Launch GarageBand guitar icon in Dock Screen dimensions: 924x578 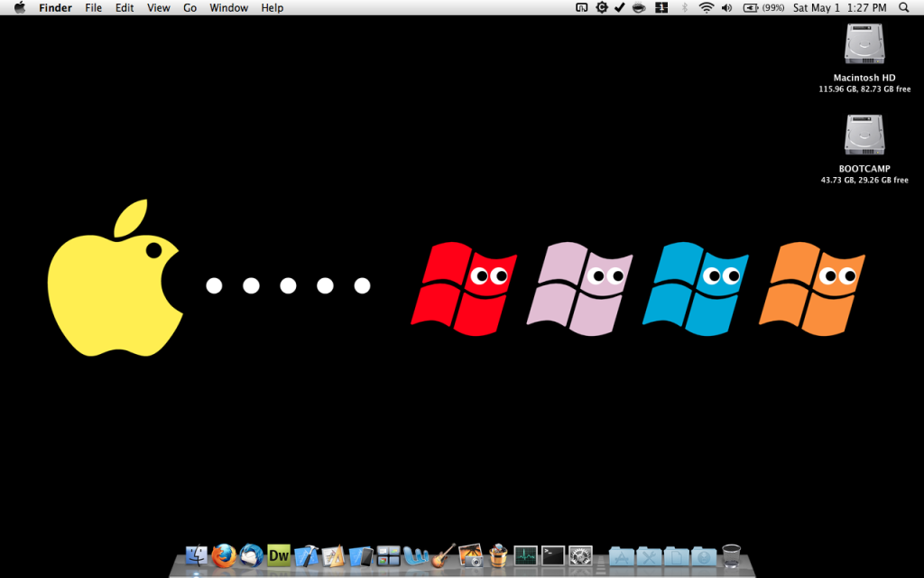(443, 555)
